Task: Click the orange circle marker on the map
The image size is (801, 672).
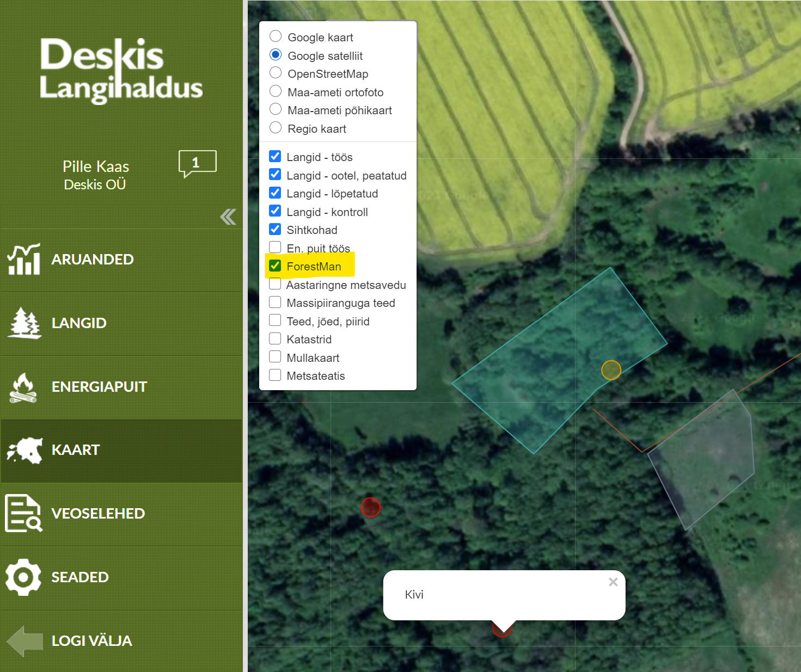Action: pos(611,370)
